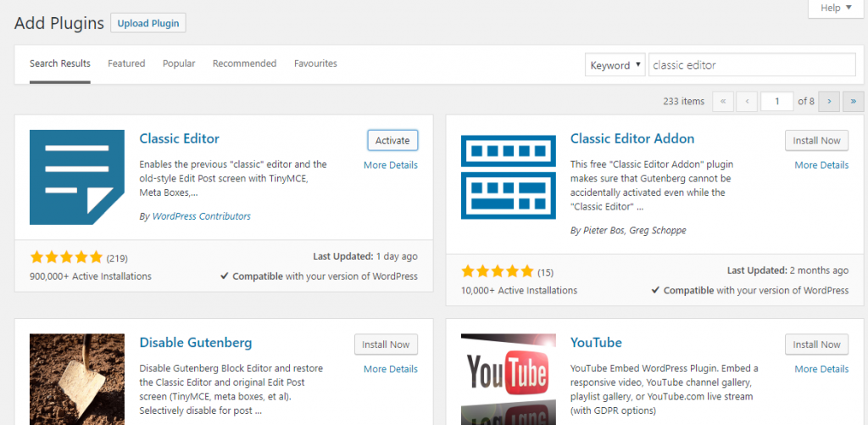Install the Classic Editor Addon plugin
Viewport: 868px width, 425px height.
coord(816,141)
